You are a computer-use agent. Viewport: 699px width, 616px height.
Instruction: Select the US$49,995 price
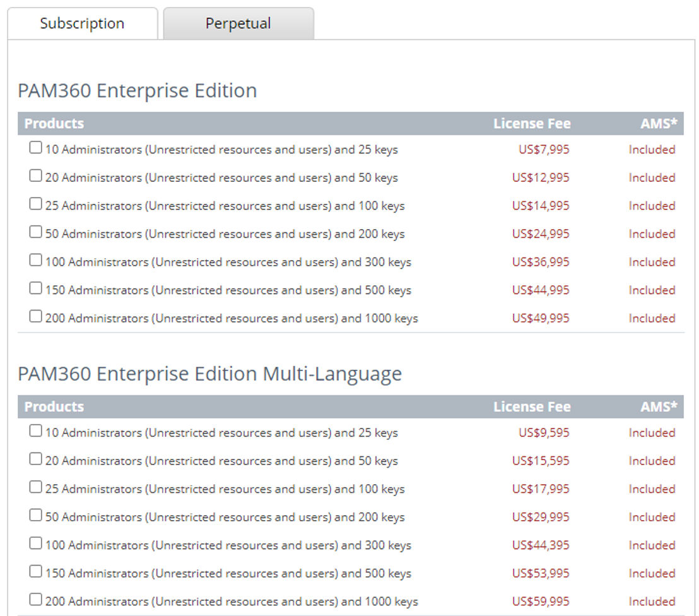541,318
